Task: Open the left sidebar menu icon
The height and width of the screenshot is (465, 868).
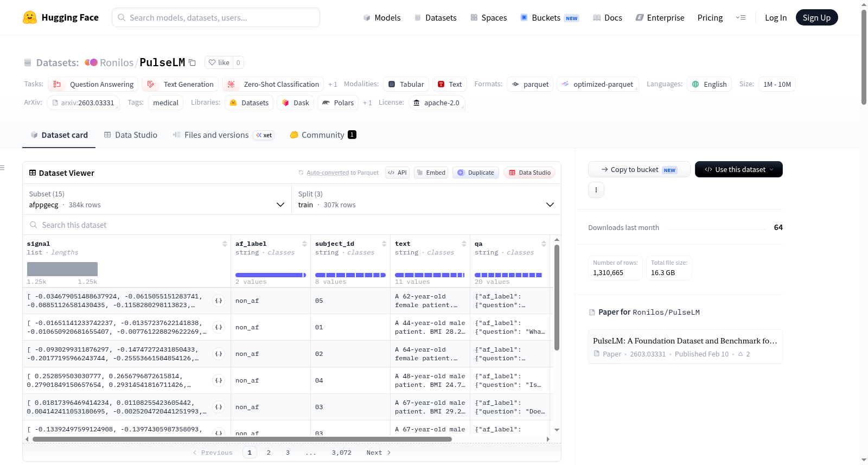Action: coord(3,168)
